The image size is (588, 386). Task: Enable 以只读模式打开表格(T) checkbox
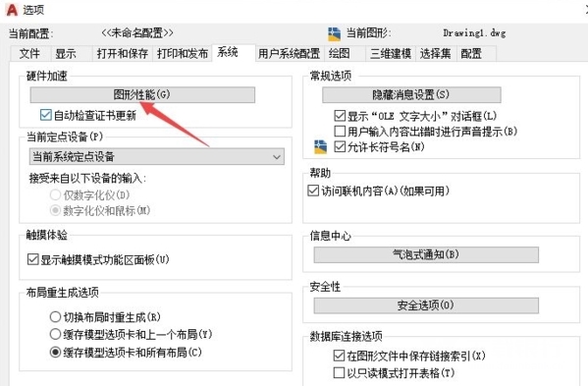point(339,372)
